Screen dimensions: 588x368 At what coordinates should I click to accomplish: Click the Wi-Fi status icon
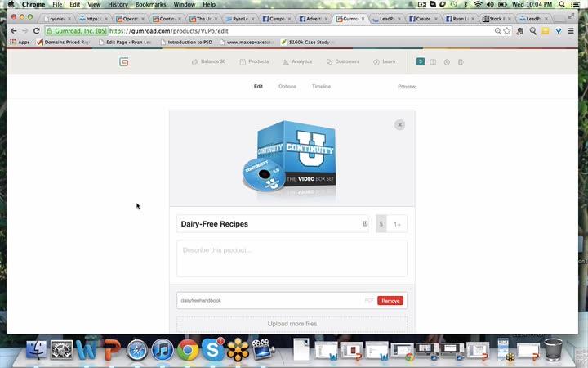[x=478, y=4]
